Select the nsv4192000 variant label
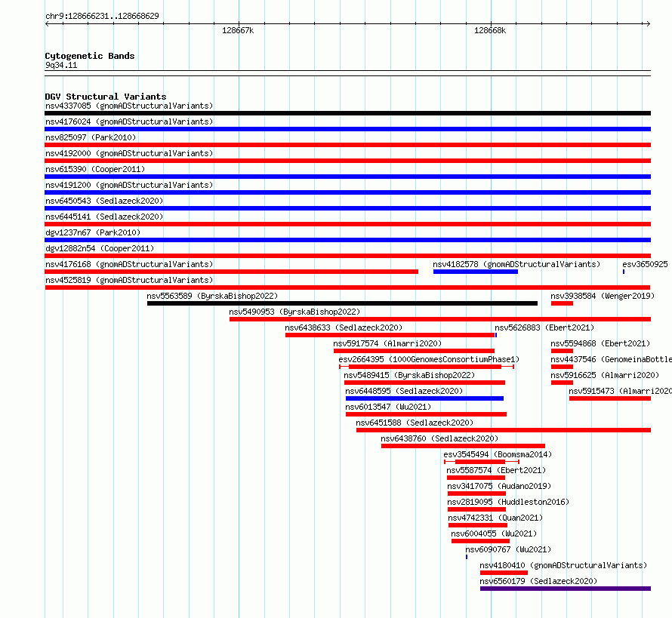 tap(129, 153)
